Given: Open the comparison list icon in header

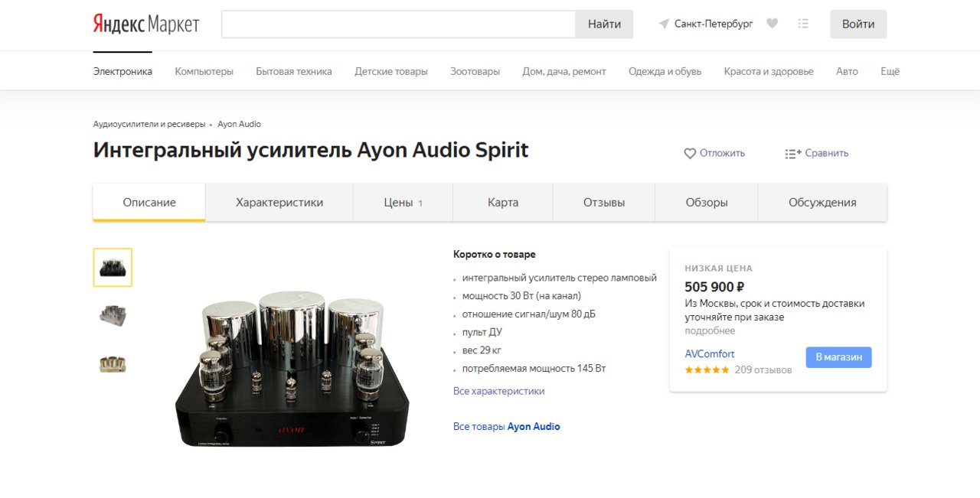Looking at the screenshot, I should click(803, 24).
